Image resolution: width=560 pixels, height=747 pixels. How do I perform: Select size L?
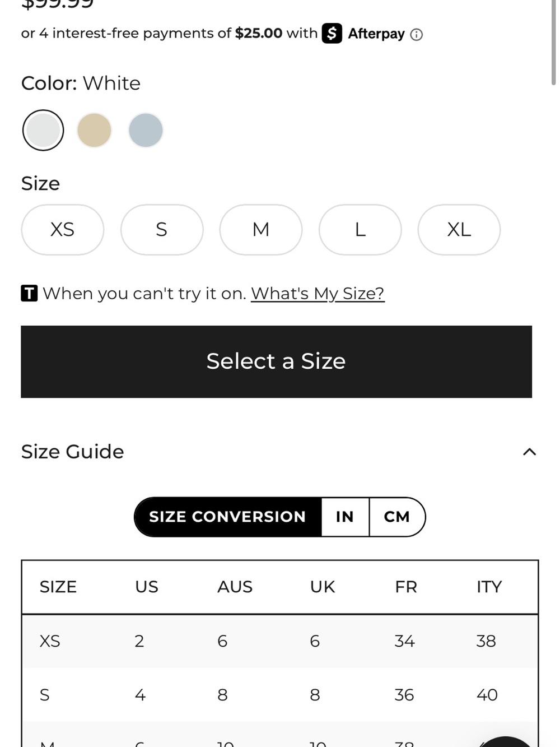pyautogui.click(x=360, y=230)
